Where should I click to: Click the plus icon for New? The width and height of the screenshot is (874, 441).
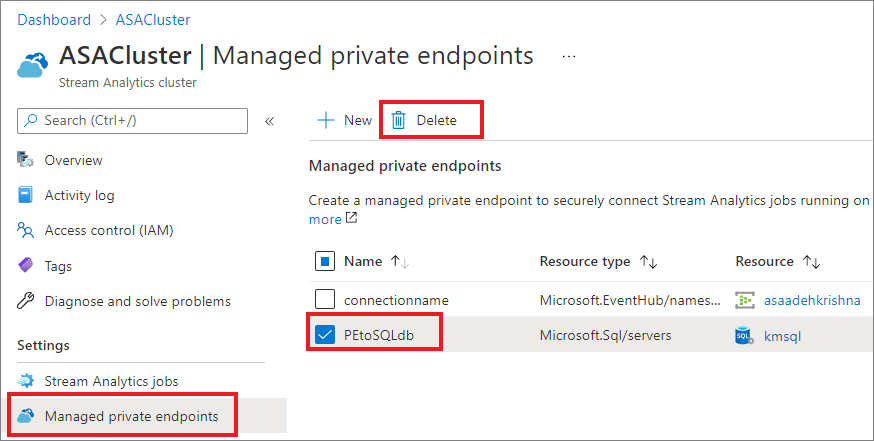coord(325,120)
